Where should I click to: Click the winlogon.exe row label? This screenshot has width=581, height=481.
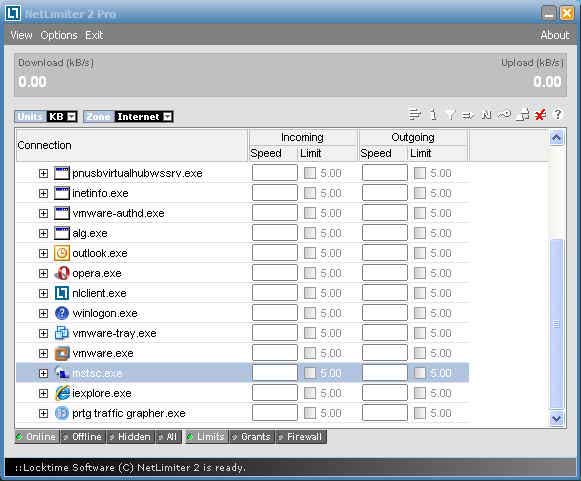pyautogui.click(x=105, y=314)
